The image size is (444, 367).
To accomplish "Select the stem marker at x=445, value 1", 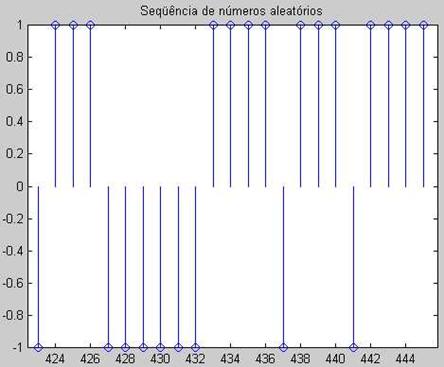I will pos(423,25).
